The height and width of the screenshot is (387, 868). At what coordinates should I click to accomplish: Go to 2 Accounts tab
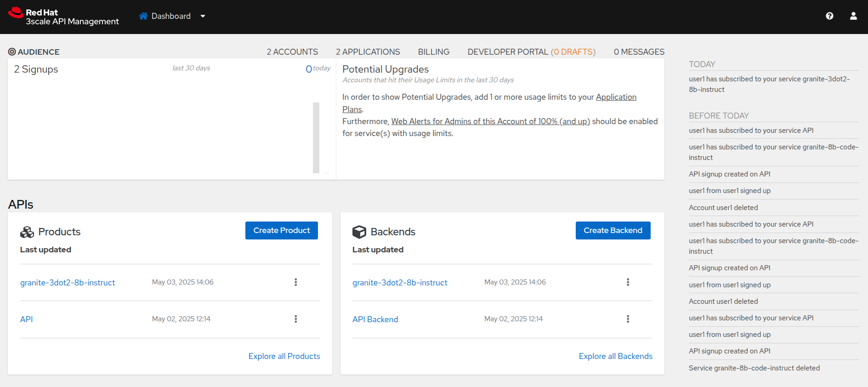click(292, 52)
